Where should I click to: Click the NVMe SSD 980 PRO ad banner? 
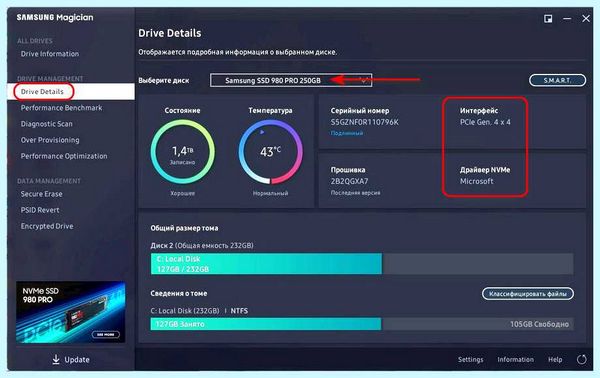71,312
